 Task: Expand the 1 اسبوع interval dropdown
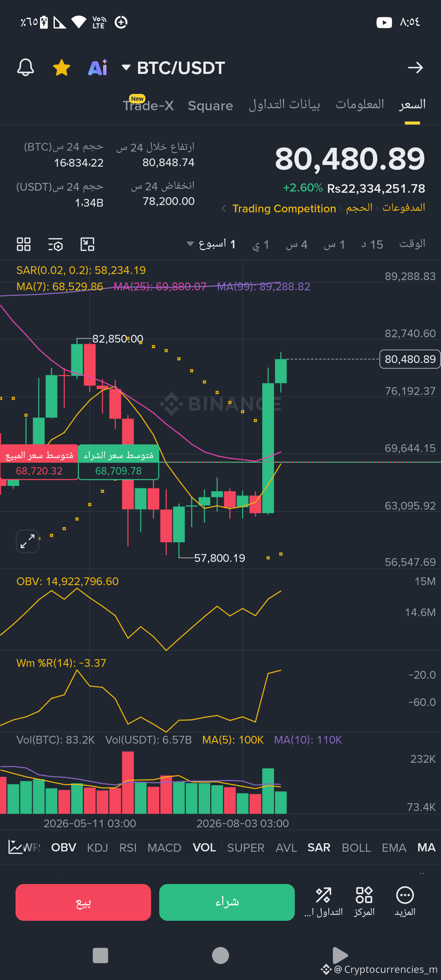pos(212,244)
